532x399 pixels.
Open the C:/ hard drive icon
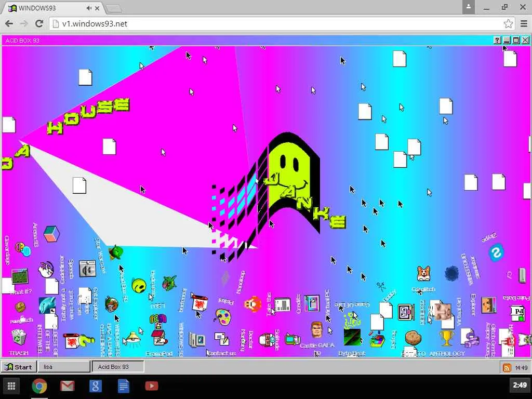(x=522, y=275)
